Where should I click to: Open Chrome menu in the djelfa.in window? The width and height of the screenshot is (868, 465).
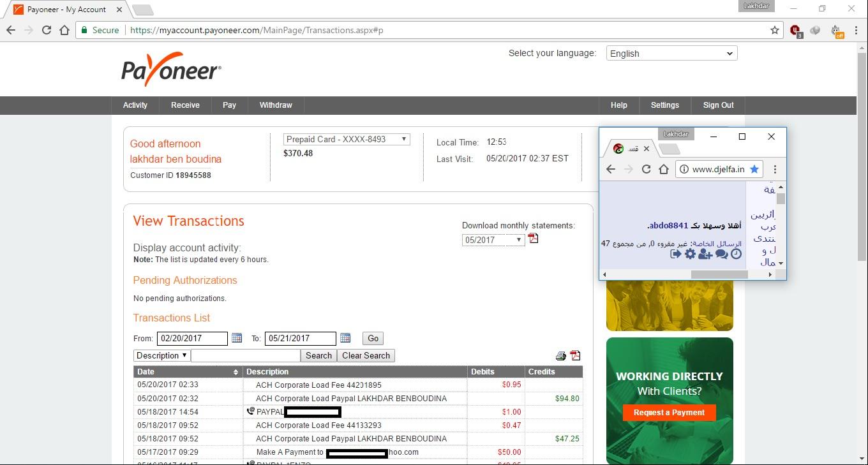pyautogui.click(x=775, y=169)
